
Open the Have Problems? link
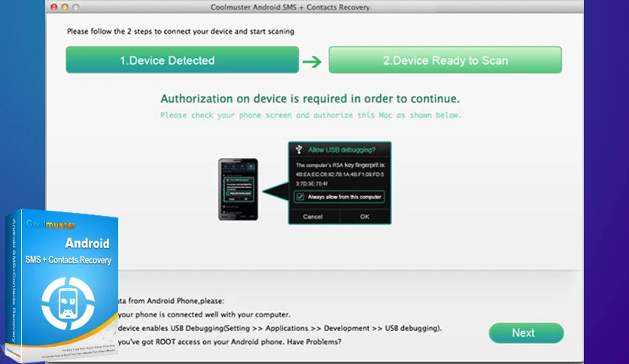314,341
